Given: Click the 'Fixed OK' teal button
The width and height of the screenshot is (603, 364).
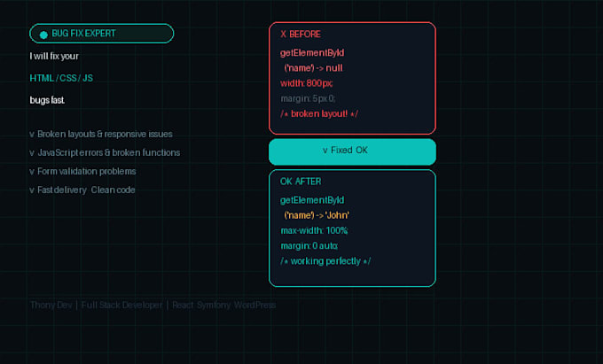Looking at the screenshot, I should click(352, 151).
